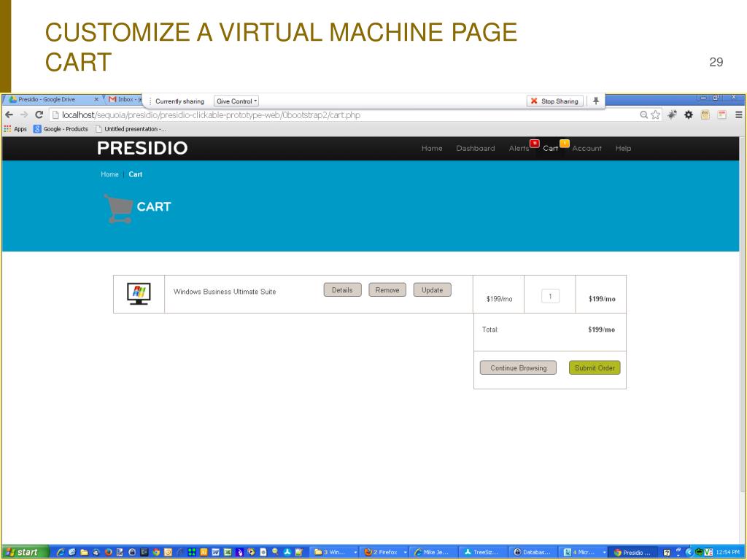
Task: Click the Stop Sharing button
Action: (555, 101)
